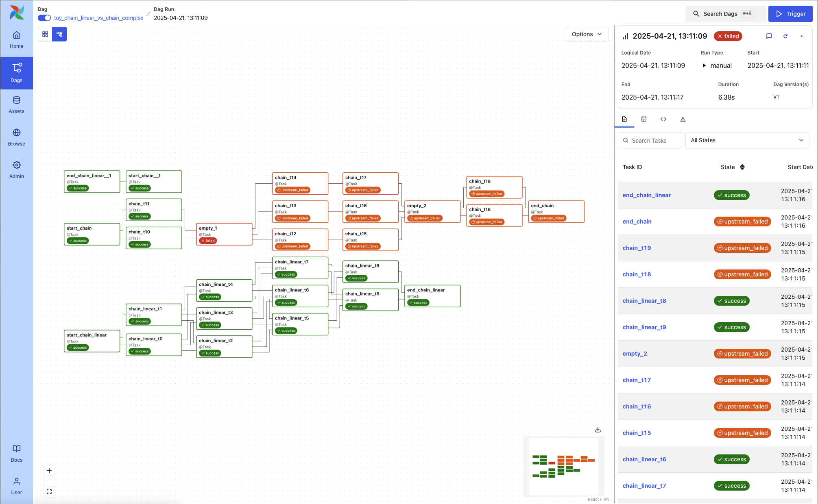Expand the All States filter
The width and height of the screenshot is (818, 504).
pos(747,140)
